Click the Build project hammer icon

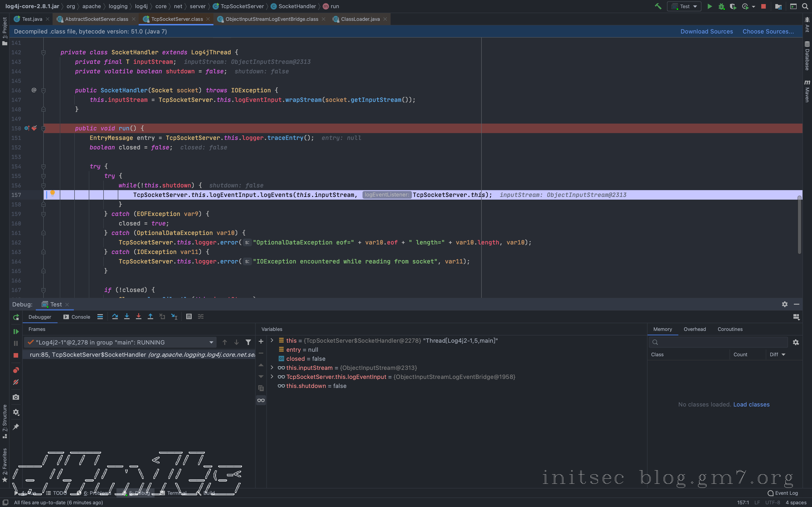coord(658,6)
